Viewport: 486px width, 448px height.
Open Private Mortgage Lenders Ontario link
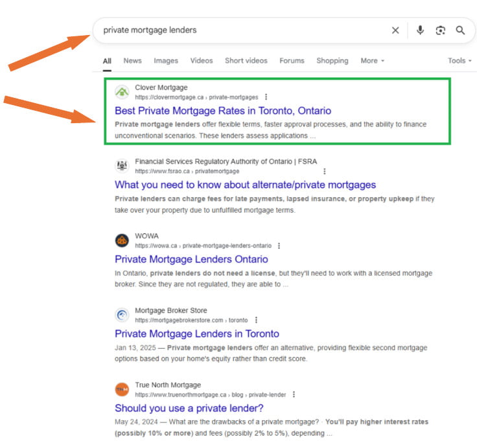[191, 259]
